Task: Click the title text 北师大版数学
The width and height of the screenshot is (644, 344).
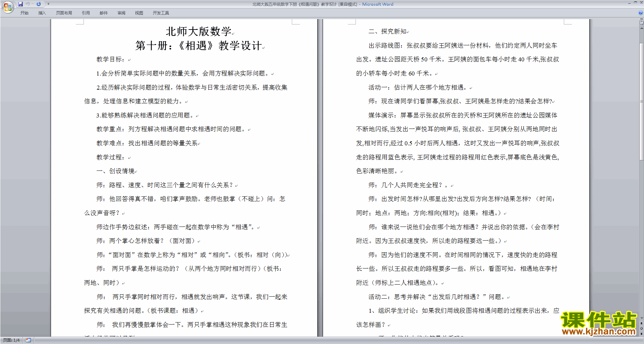Action: [198, 32]
